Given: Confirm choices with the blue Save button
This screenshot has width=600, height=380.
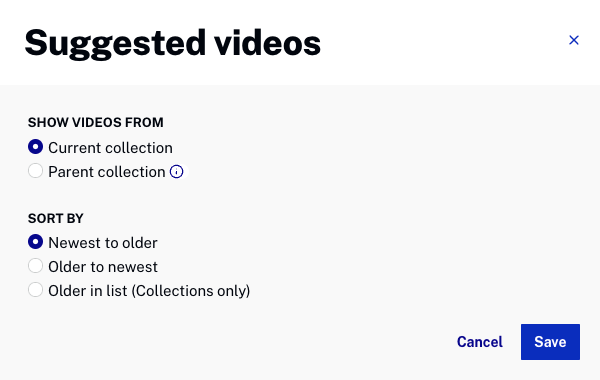Looking at the screenshot, I should [550, 342].
